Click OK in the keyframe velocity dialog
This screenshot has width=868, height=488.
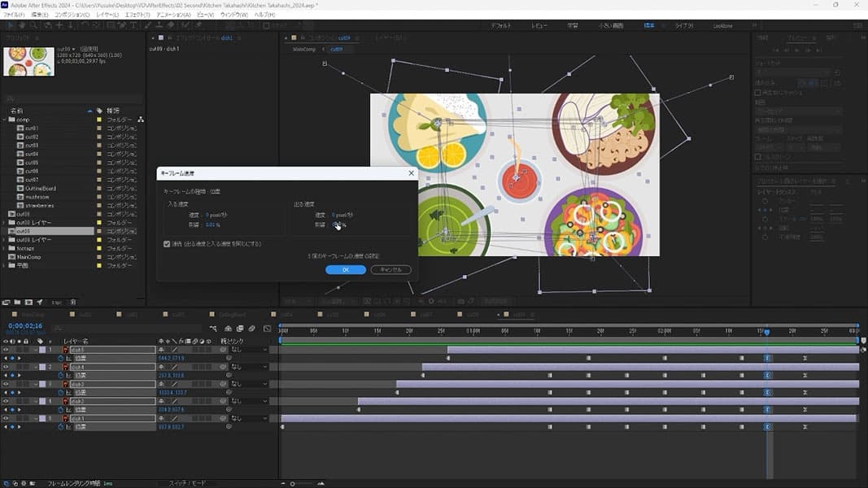(x=345, y=269)
